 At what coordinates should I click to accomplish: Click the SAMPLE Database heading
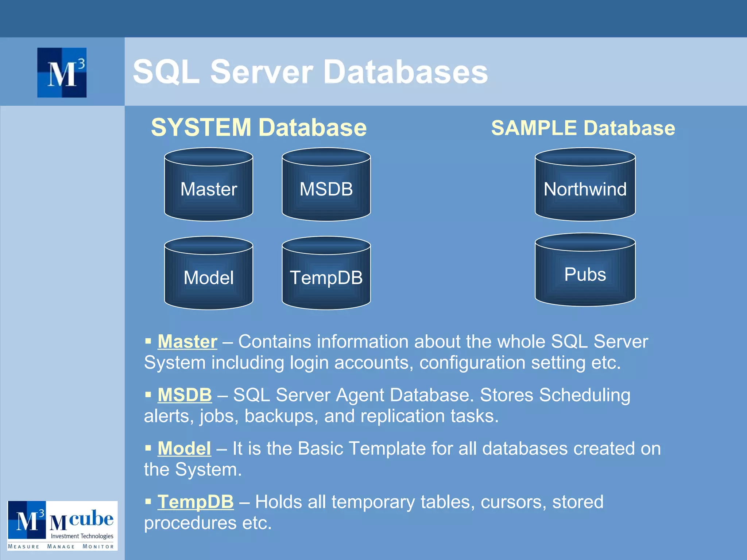click(x=583, y=128)
